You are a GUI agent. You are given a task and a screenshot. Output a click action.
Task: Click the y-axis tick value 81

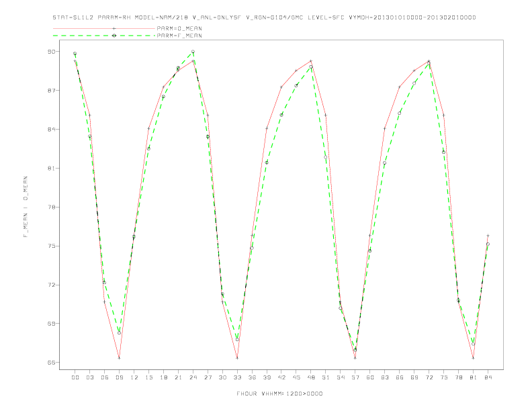click(x=52, y=168)
